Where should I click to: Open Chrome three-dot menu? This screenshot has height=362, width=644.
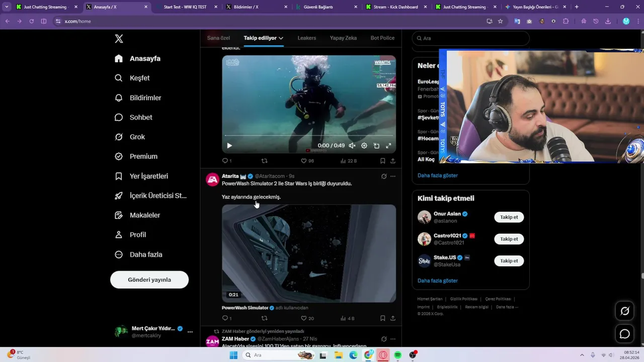click(637, 21)
